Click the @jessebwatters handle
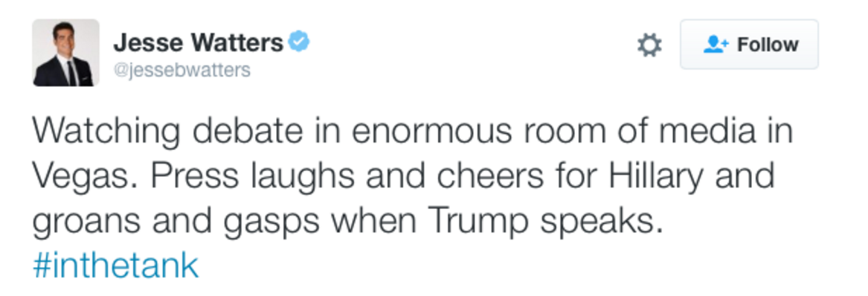Screen dimensions: 868x296 point(182,70)
